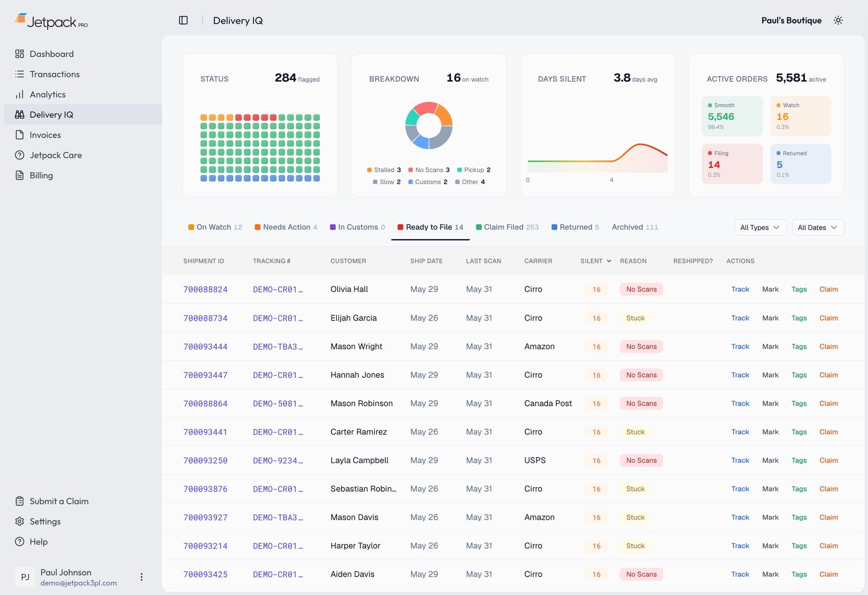Click the Customs legend blue swatch

point(411,182)
